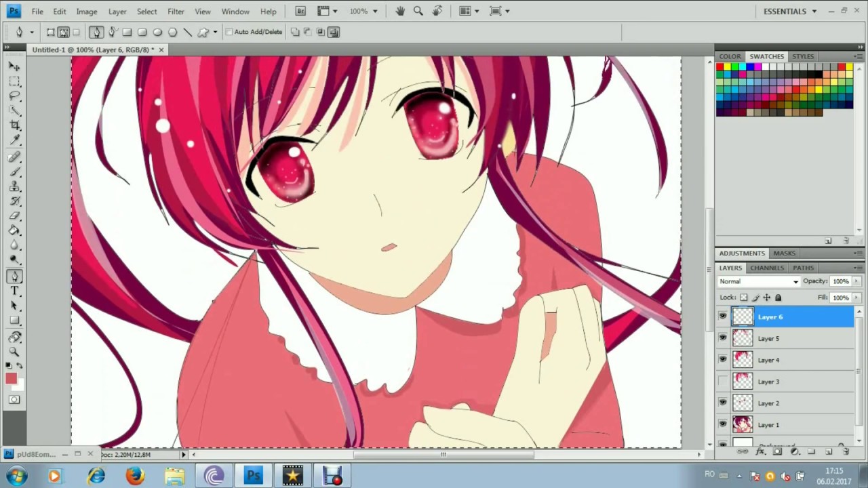Add a layer mask
The height and width of the screenshot is (488, 868).
[x=777, y=451]
